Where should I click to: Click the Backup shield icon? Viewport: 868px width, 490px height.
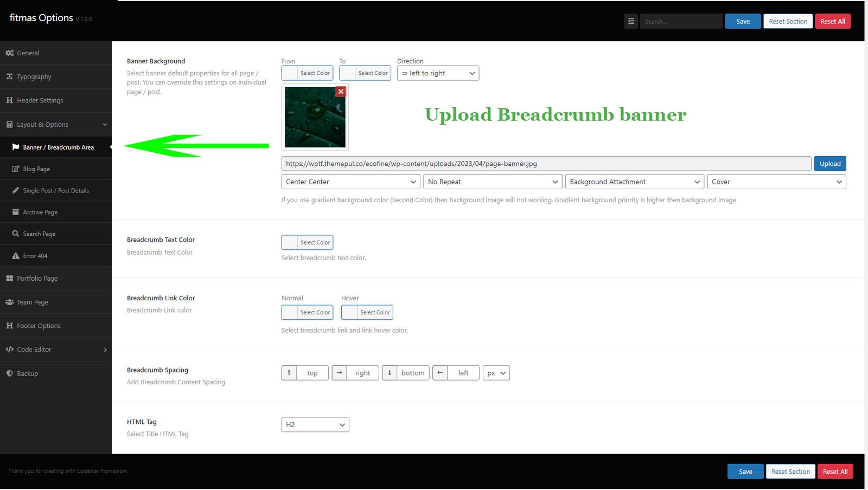[10, 373]
